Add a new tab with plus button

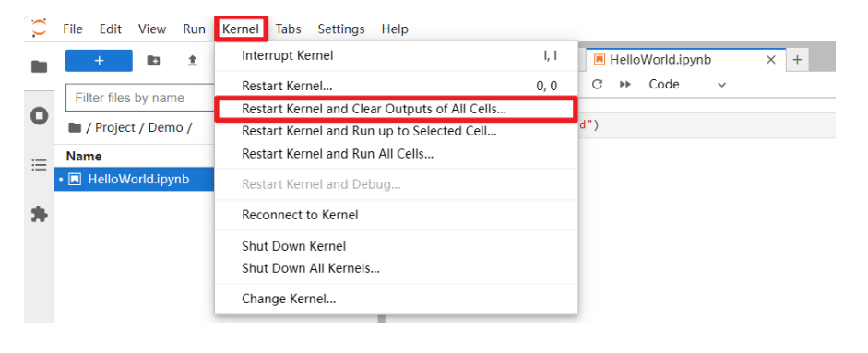click(797, 60)
